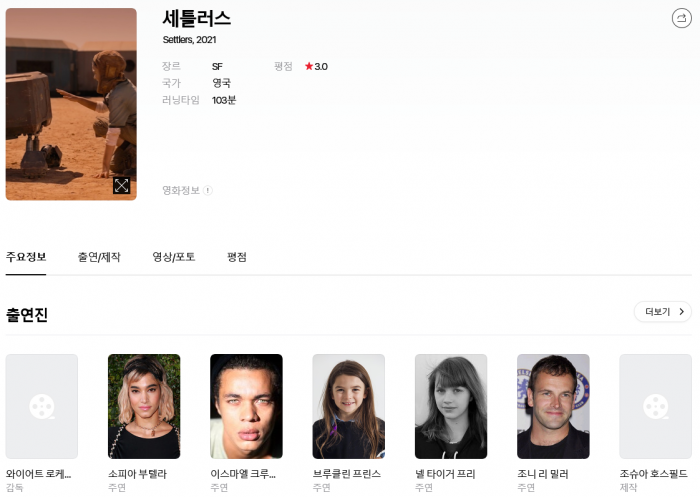Open 이스마엘 크루 photo card
The height and width of the screenshot is (497, 700).
click(246, 406)
